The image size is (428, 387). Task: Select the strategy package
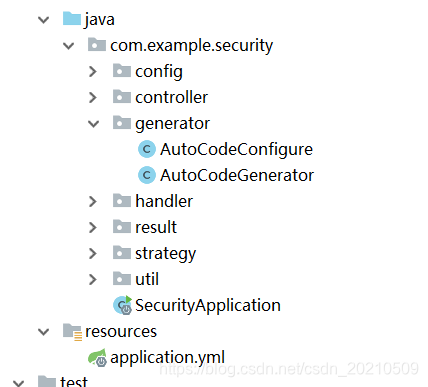(x=166, y=254)
